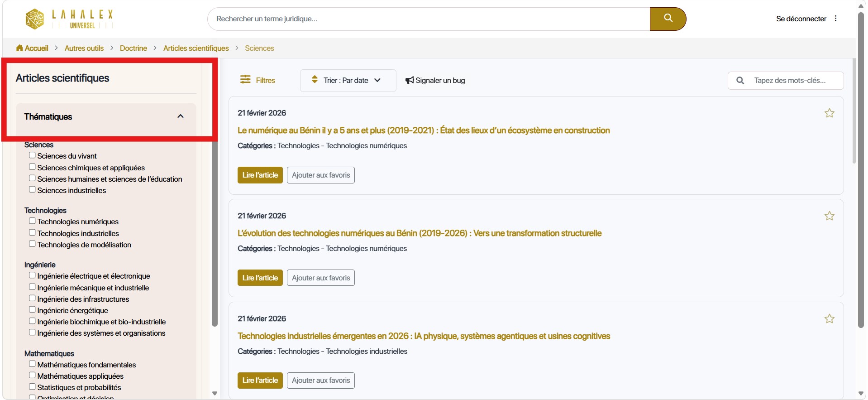
Task: Click the Articles scientifiques sidebar title
Action: (62, 78)
